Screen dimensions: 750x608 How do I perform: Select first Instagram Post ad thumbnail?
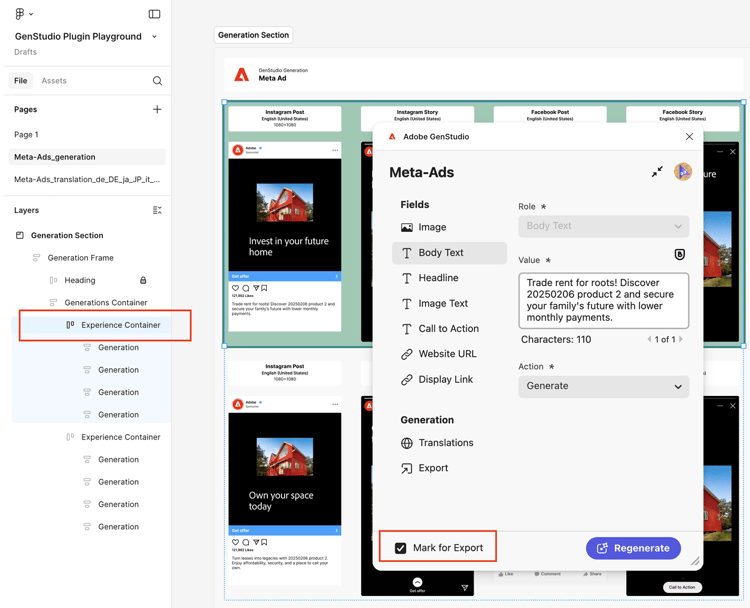coord(285,236)
